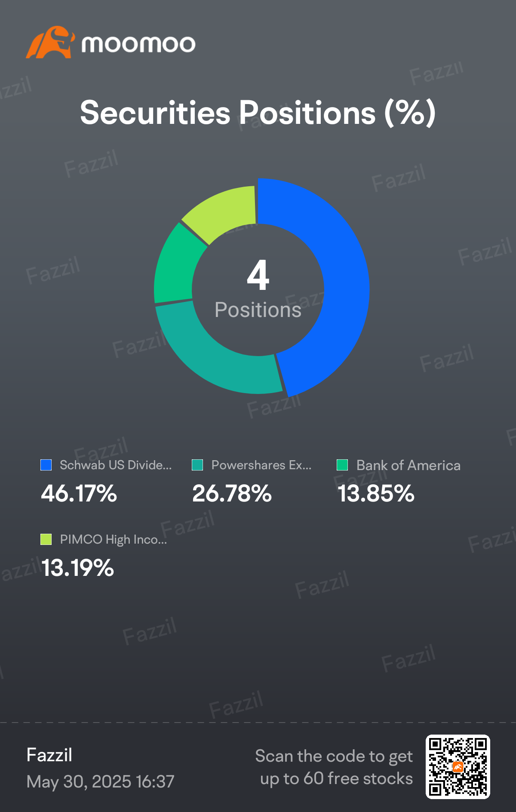Click the teal Powershares legend color square
This screenshot has height=812, width=516.
point(197,465)
